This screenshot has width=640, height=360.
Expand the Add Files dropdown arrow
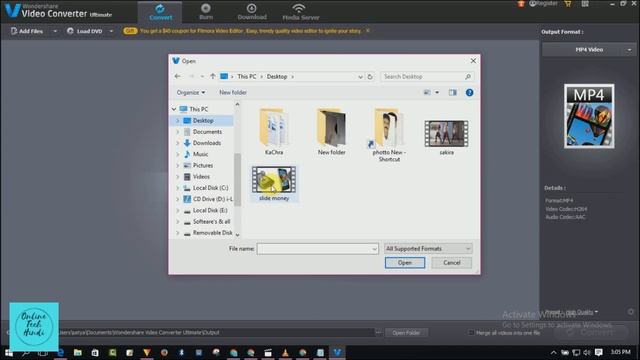55,31
